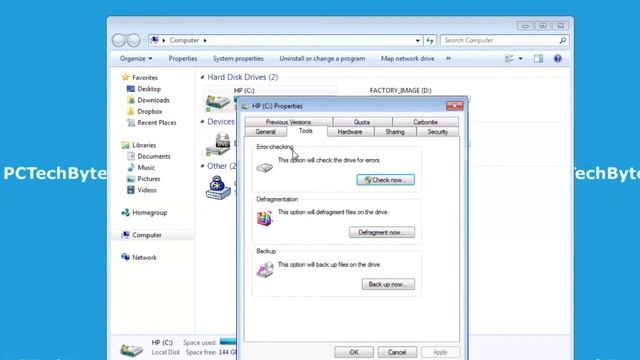Viewport: 640px width, 360px height.
Task: Click the Explorer back navigation button
Action: [x=119, y=40]
